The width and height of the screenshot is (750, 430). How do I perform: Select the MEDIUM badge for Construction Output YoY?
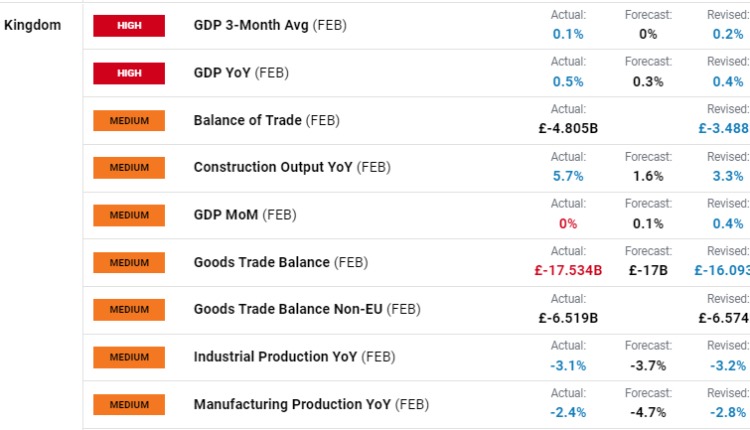[x=129, y=168]
